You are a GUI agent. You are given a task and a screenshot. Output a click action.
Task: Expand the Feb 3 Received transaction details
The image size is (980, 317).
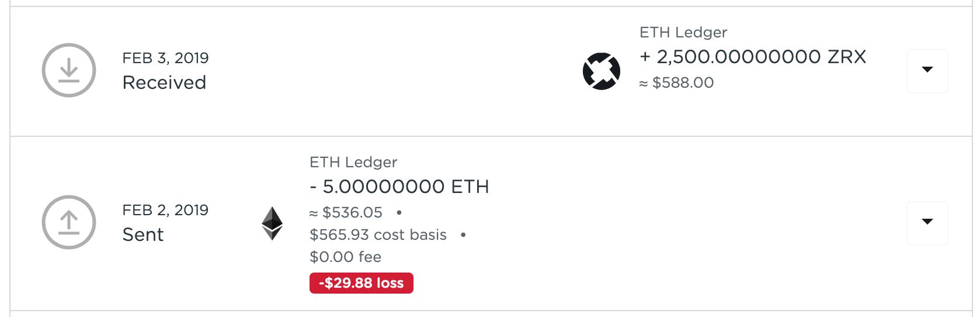[927, 71]
